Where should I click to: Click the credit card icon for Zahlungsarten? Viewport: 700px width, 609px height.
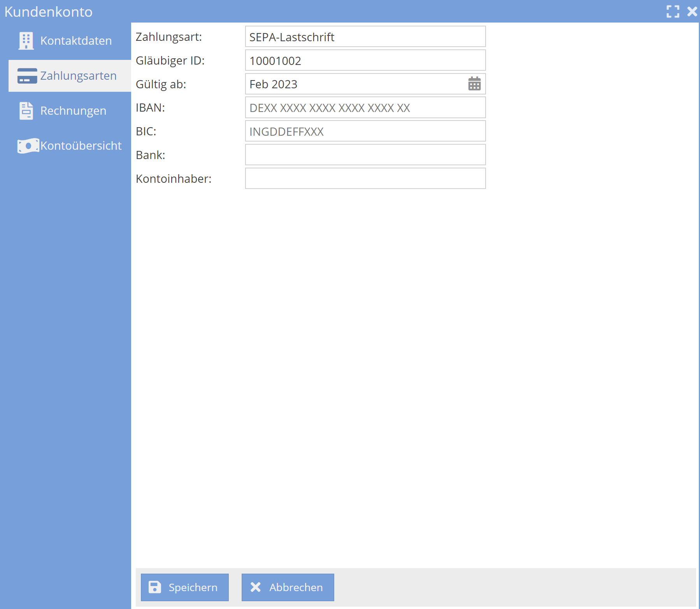[27, 76]
